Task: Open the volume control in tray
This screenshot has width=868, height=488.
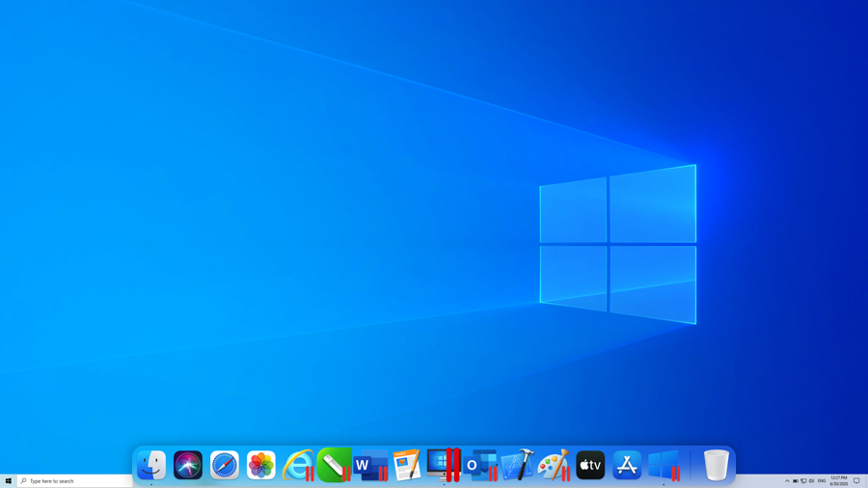Action: click(812, 480)
